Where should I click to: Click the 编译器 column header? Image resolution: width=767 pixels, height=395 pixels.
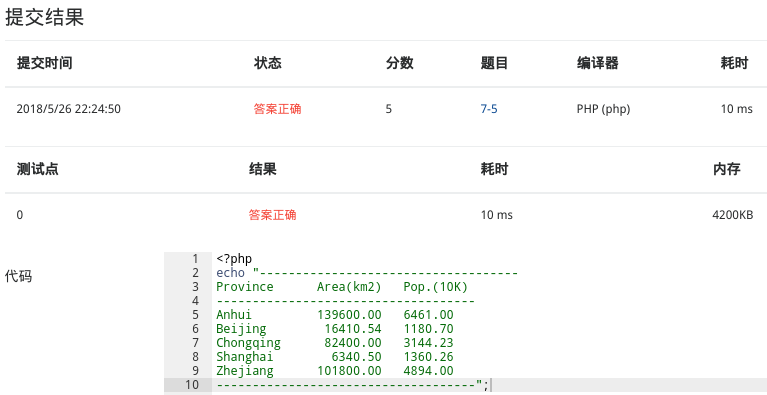point(597,63)
